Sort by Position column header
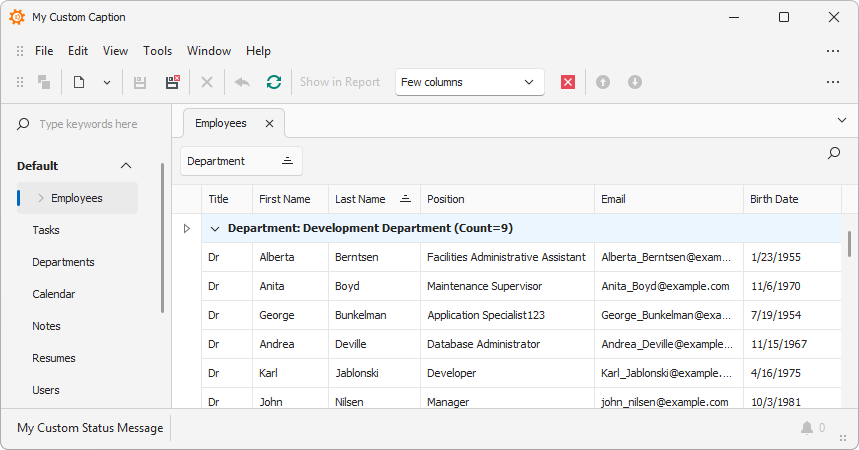 coord(507,200)
